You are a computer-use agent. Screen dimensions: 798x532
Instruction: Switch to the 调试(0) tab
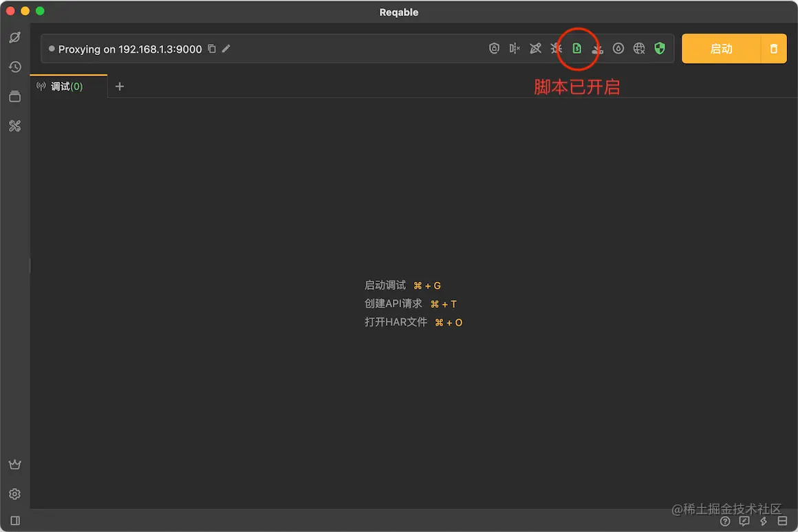[x=65, y=86]
